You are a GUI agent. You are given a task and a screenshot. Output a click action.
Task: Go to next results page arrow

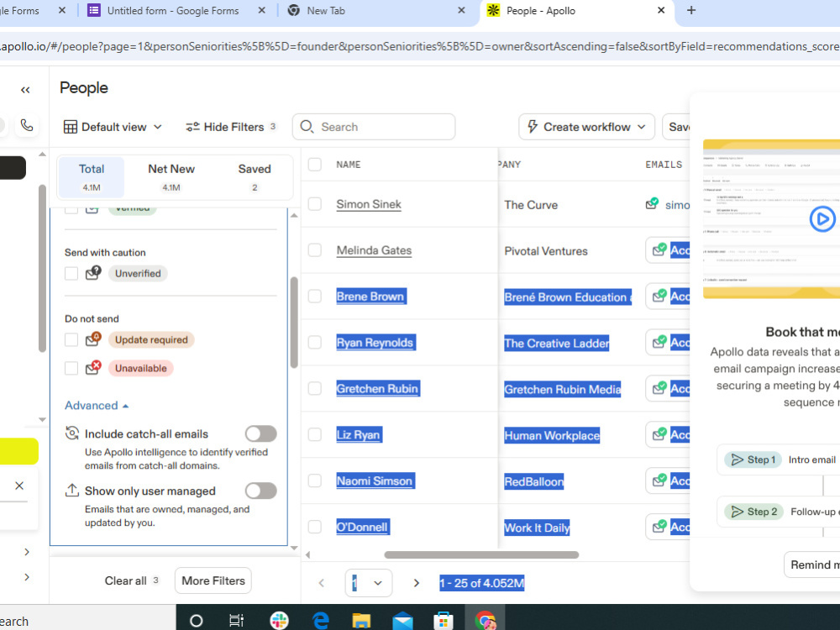[x=417, y=583]
